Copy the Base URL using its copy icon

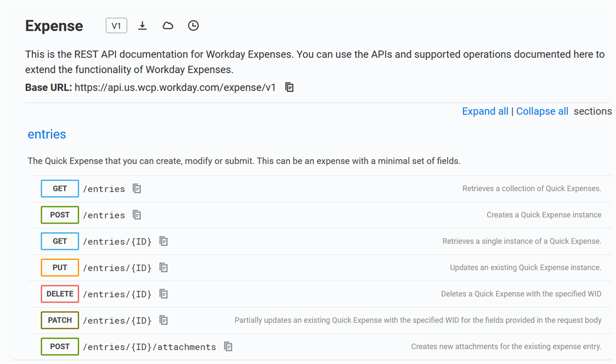click(290, 88)
